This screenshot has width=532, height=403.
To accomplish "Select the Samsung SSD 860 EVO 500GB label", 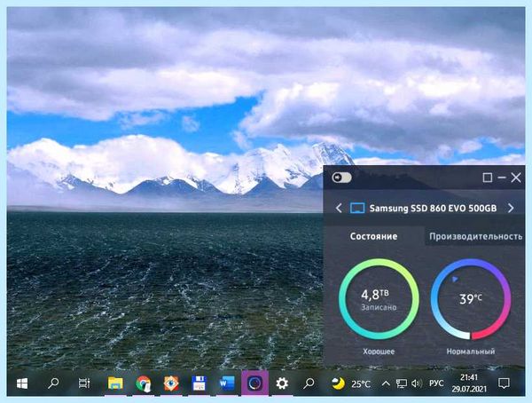I will 433,208.
